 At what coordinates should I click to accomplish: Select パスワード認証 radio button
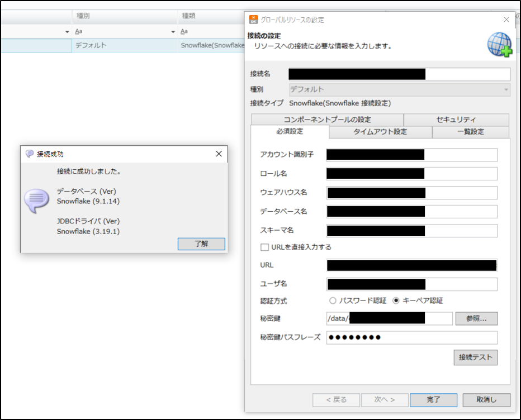click(333, 301)
